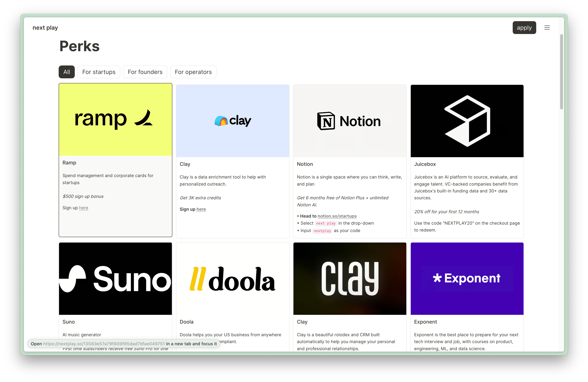Click the Exponent card title

[425, 322]
